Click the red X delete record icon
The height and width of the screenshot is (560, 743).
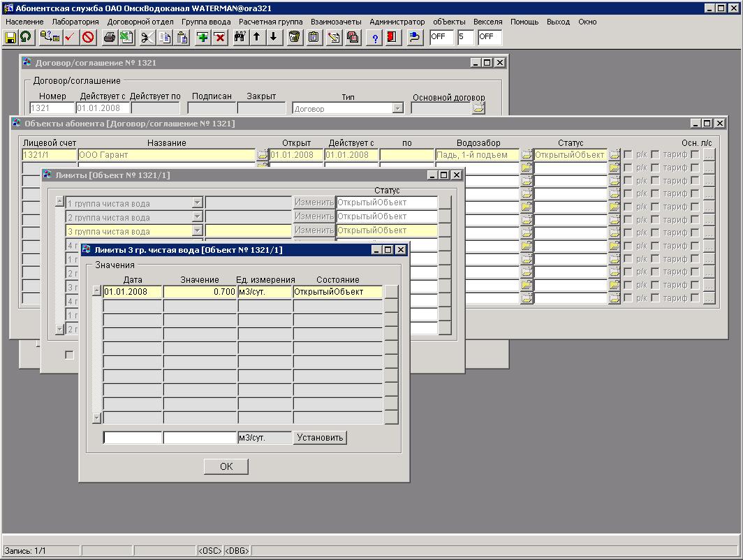click(219, 37)
